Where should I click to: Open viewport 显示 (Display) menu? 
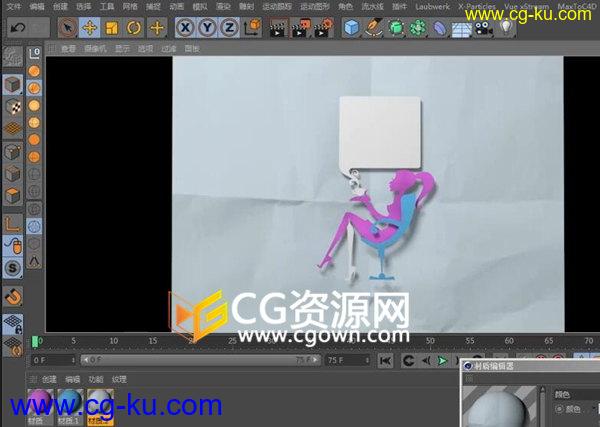(x=122, y=49)
